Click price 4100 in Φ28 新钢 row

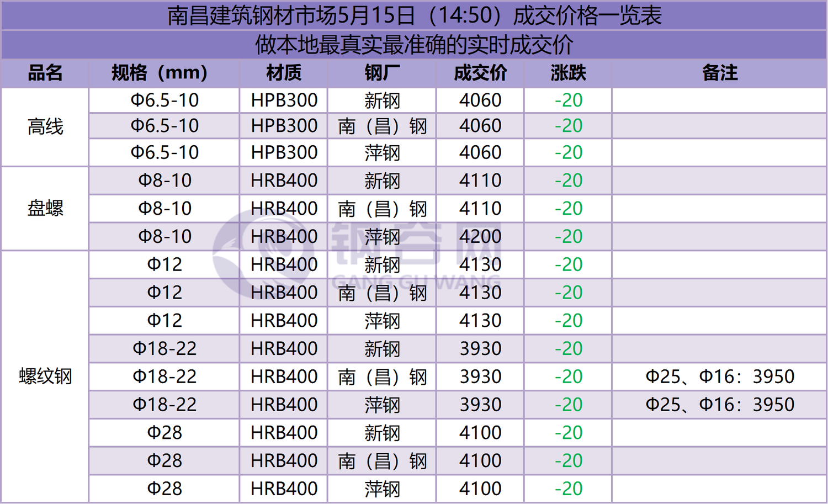480,433
